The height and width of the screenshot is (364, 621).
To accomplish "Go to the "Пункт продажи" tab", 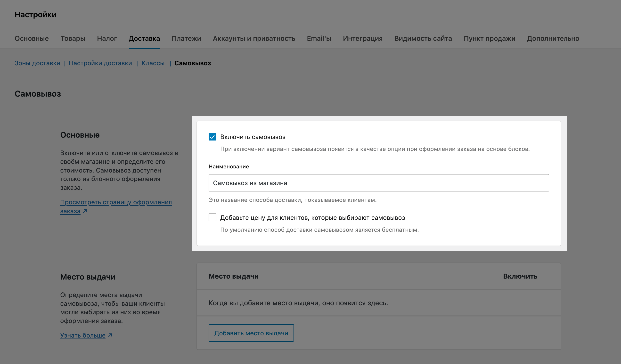I will [x=489, y=38].
